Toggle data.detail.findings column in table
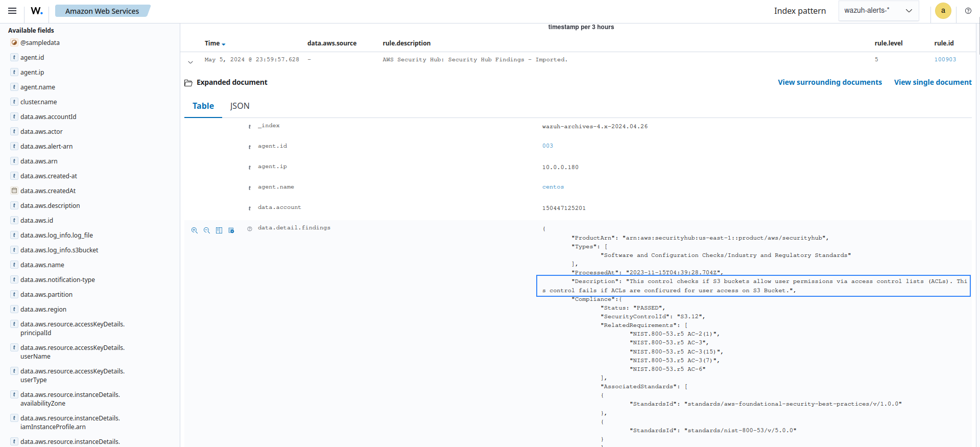This screenshot has height=447, width=980. tap(219, 230)
